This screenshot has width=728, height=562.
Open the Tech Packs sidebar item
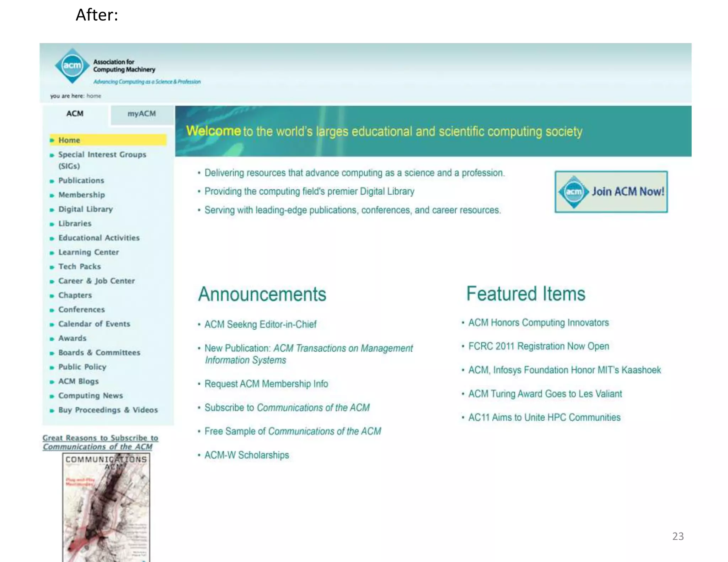point(80,266)
